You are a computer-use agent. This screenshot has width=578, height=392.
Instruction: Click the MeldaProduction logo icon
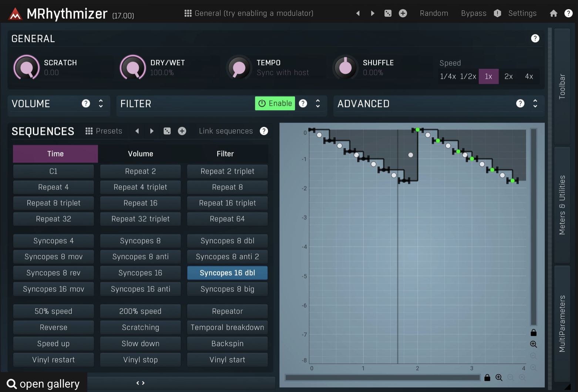[15, 14]
